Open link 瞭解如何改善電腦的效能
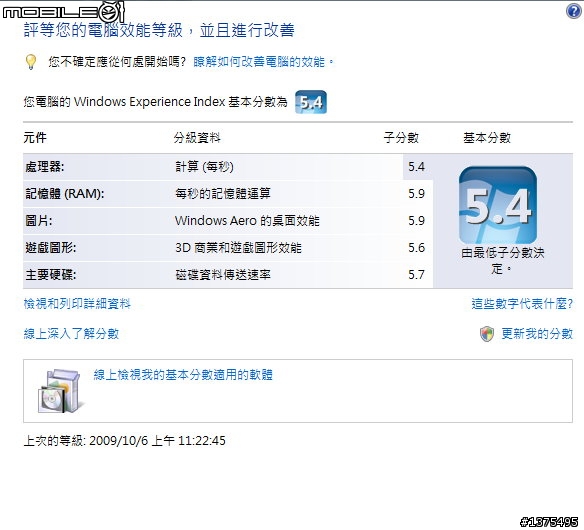584x530 pixels. coord(263,61)
